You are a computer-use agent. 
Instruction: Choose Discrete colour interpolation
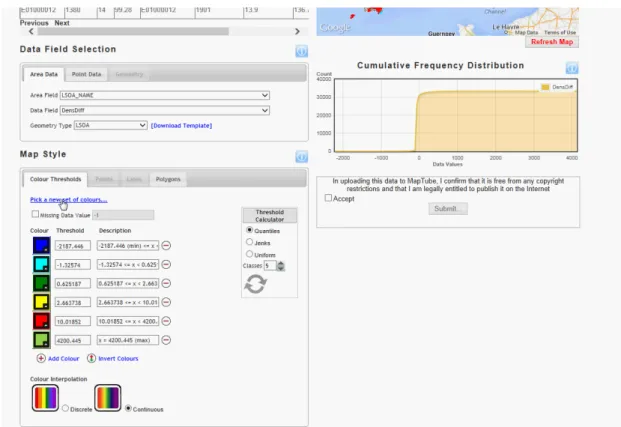click(x=65, y=408)
